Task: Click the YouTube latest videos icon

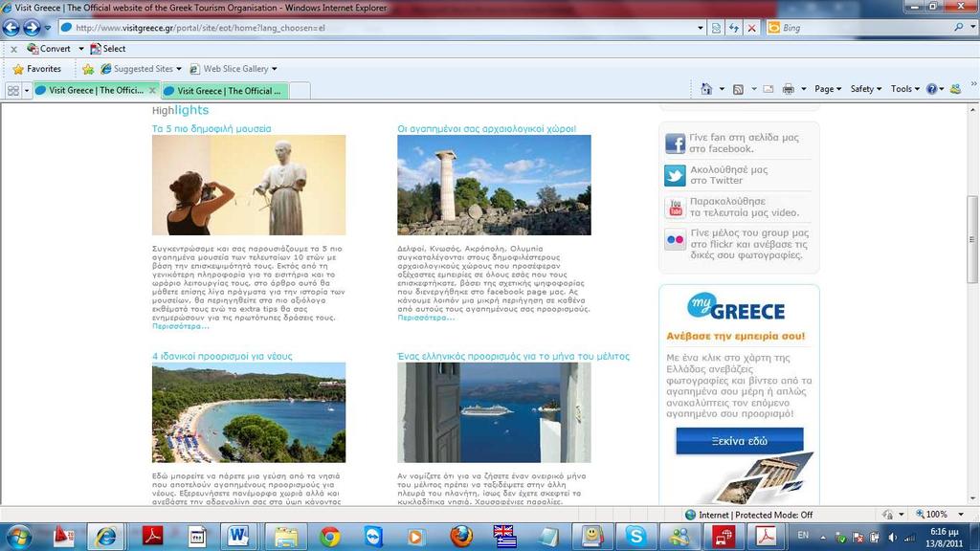Action: [x=675, y=208]
